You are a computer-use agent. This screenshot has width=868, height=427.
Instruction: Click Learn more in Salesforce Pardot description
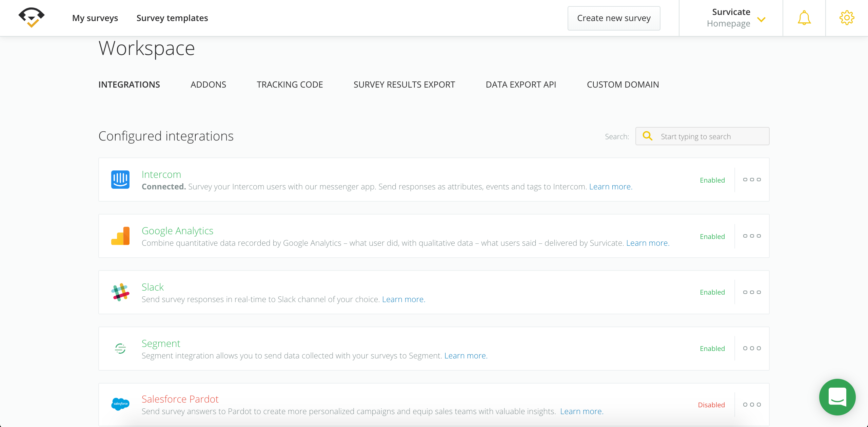[582, 411]
